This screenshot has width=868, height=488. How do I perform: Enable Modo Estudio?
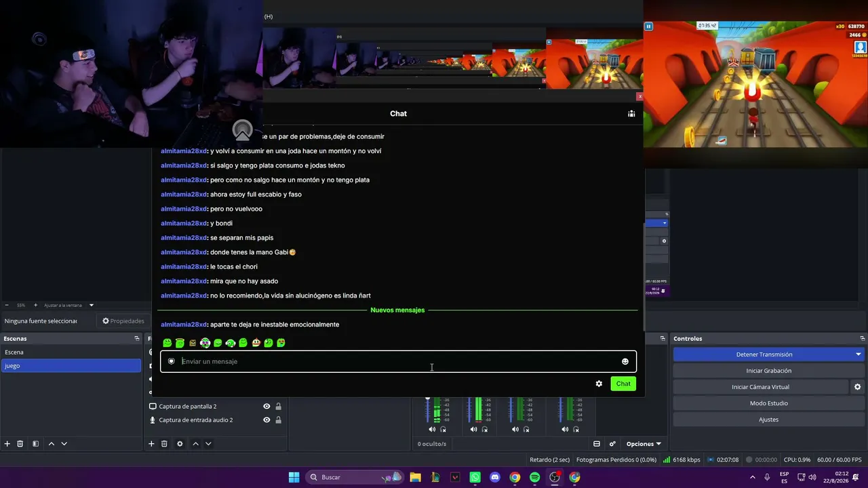[768, 403]
